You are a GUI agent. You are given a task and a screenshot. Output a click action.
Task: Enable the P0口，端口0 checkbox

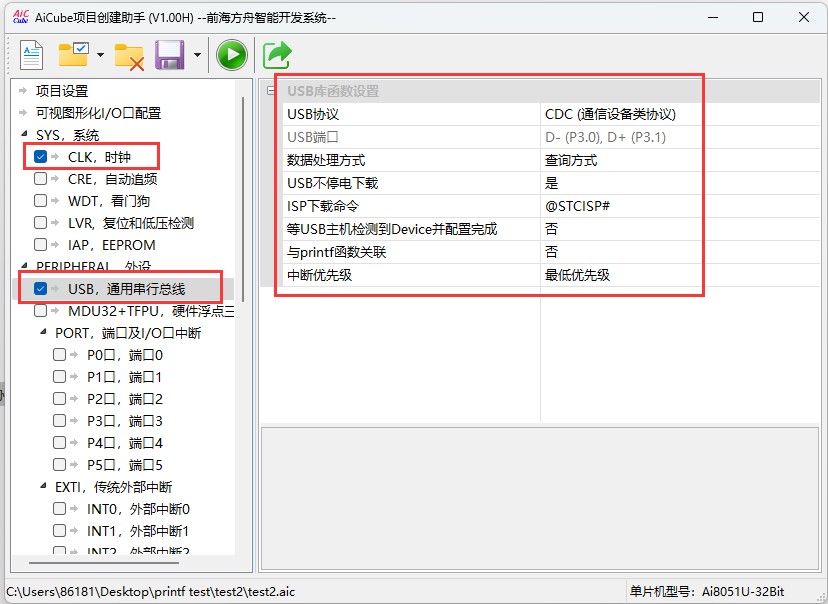[x=59, y=354]
